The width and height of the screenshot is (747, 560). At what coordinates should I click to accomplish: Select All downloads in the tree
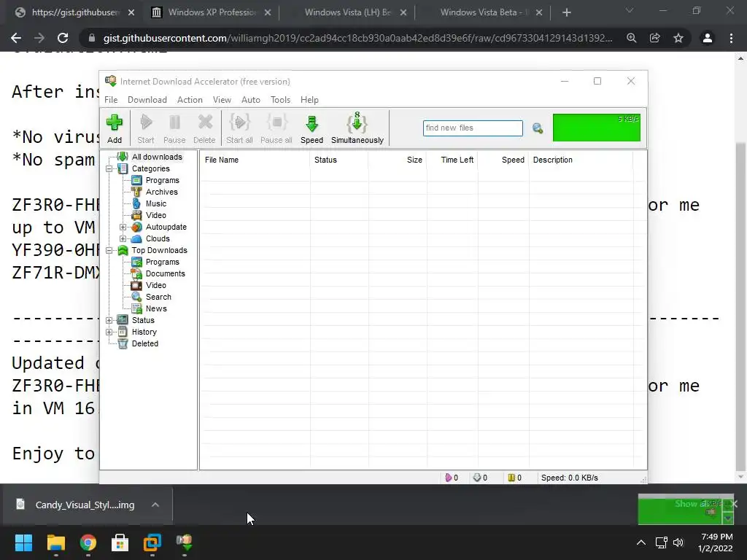(157, 157)
